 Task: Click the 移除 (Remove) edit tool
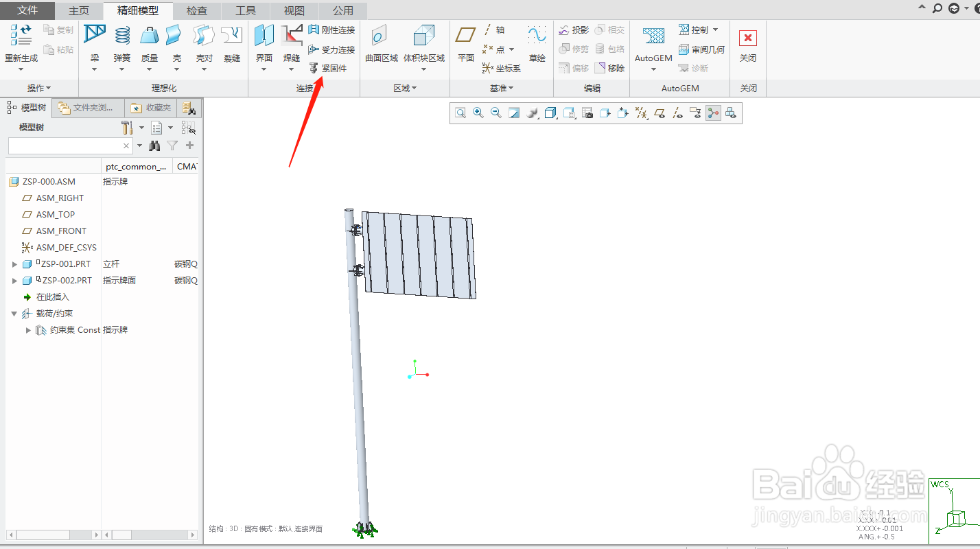coord(609,68)
